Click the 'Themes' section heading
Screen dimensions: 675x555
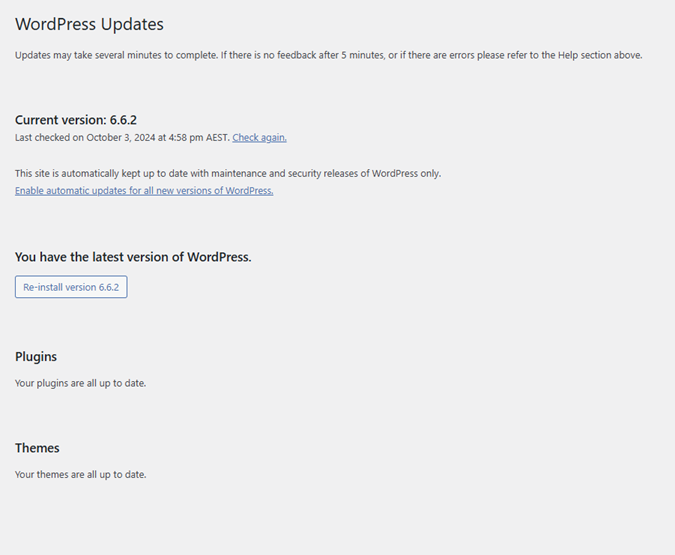coord(37,448)
